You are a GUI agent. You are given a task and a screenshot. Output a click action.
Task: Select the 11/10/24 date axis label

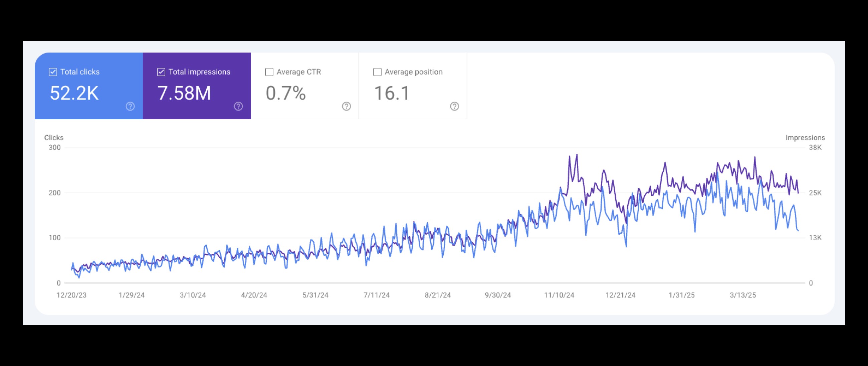(x=559, y=295)
